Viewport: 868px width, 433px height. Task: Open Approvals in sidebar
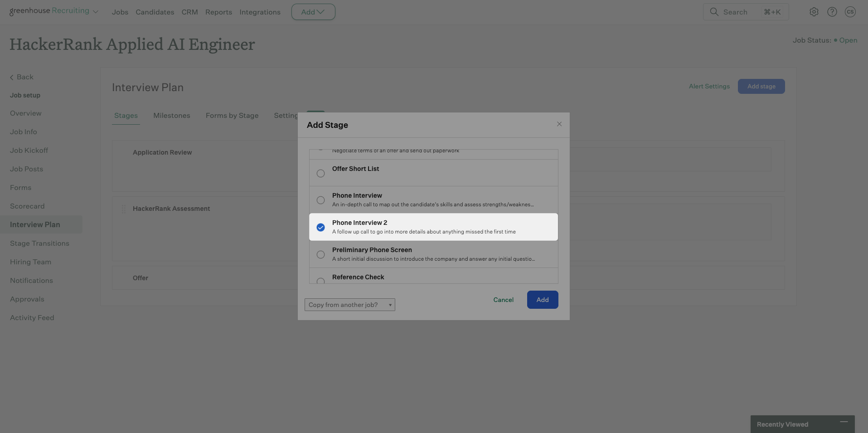click(27, 299)
